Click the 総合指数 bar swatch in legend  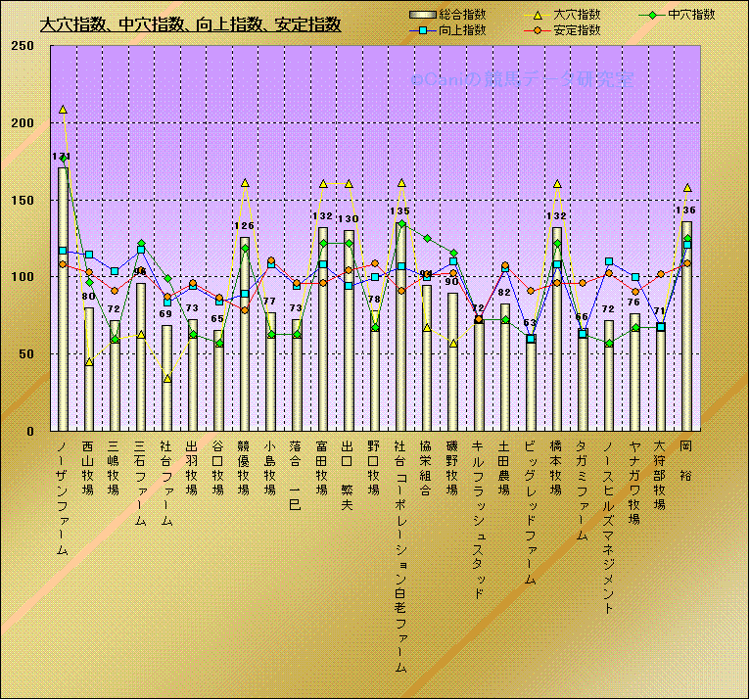click(x=421, y=16)
